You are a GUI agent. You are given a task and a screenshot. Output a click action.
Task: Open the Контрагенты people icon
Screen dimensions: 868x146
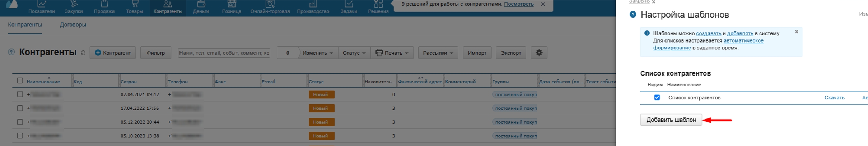[168, 4]
